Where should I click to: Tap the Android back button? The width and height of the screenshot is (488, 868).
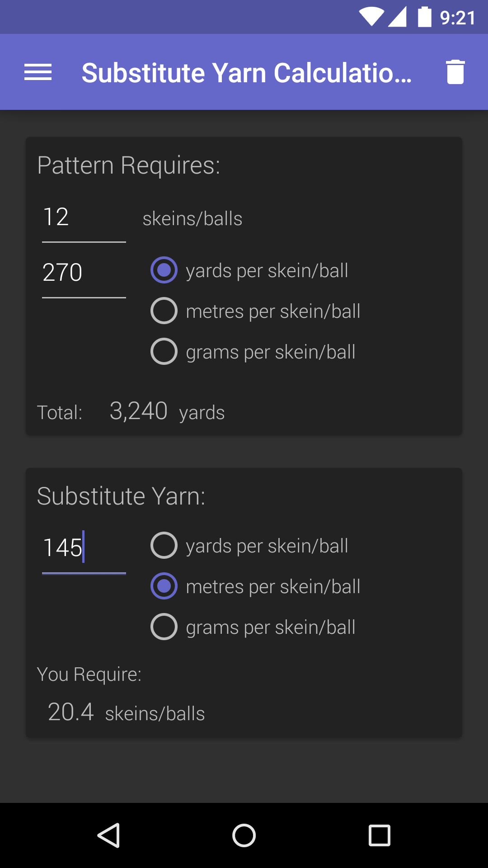[x=109, y=835]
